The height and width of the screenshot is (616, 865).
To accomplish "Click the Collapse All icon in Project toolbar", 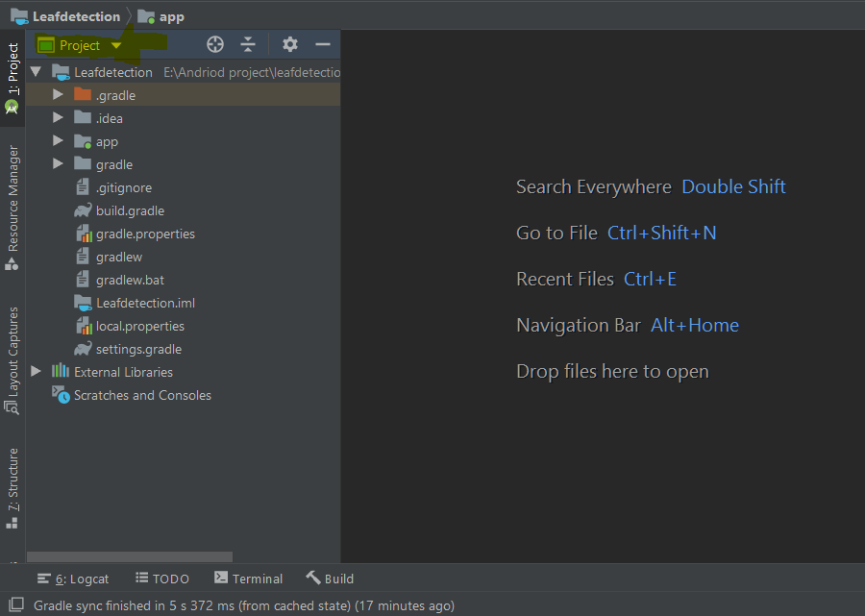I will click(x=248, y=44).
